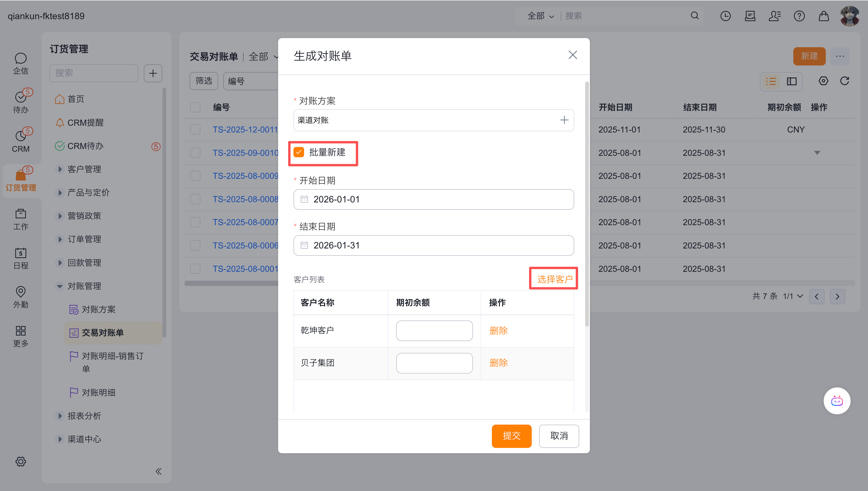Open the 外勤 location icon
Image resolution: width=868 pixels, height=491 pixels.
(21, 292)
